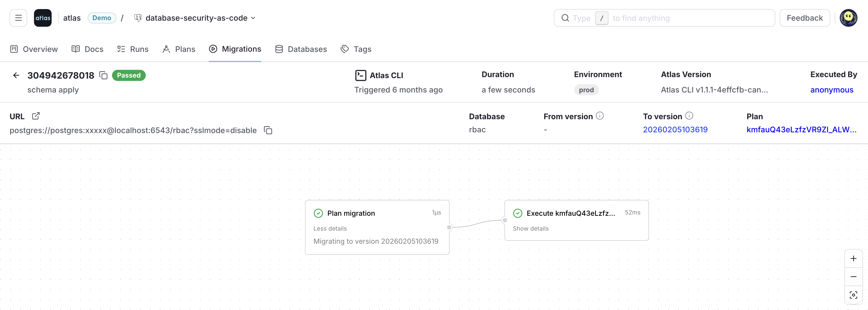The width and height of the screenshot is (868, 310).
Task: Select the Migrations tab
Action: pos(235,49)
